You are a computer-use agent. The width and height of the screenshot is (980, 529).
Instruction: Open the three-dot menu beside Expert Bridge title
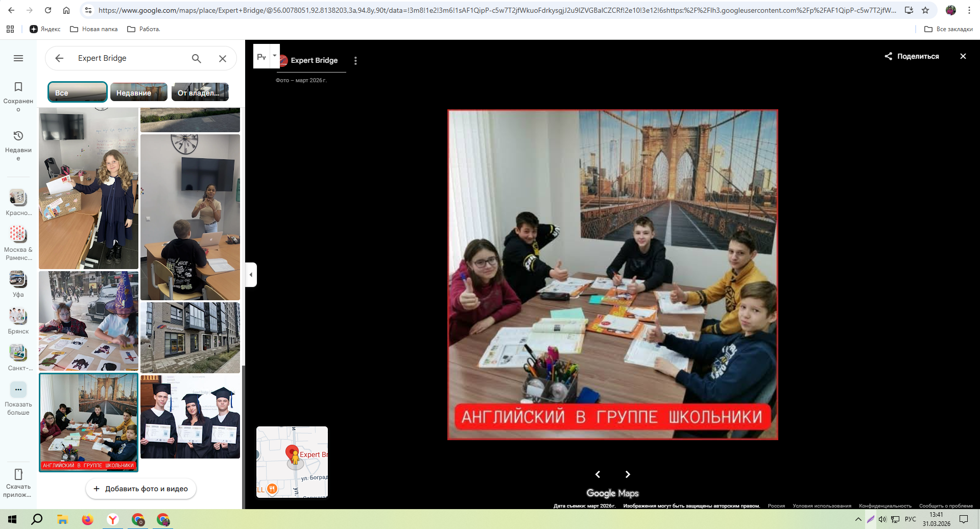355,61
